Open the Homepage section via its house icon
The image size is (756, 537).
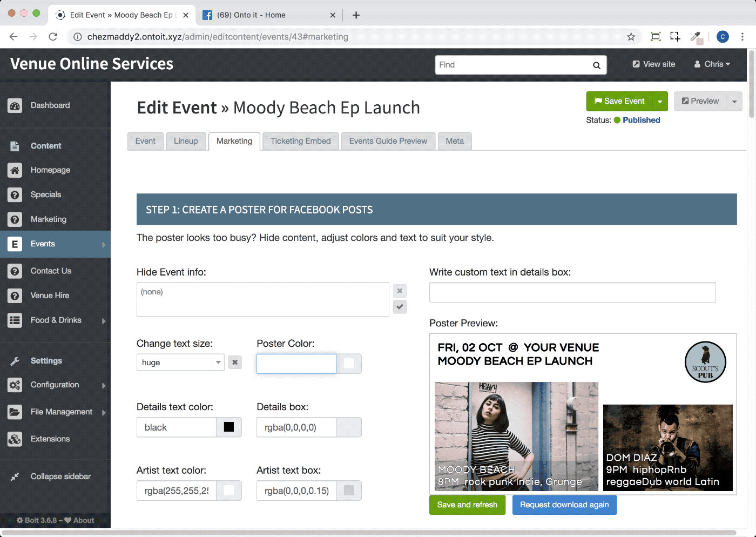[15, 170]
